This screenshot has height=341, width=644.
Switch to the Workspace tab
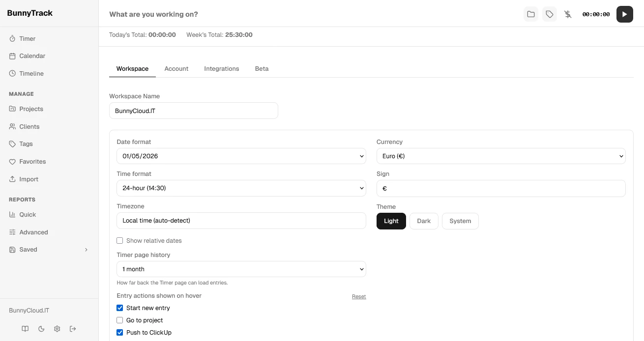(132, 69)
